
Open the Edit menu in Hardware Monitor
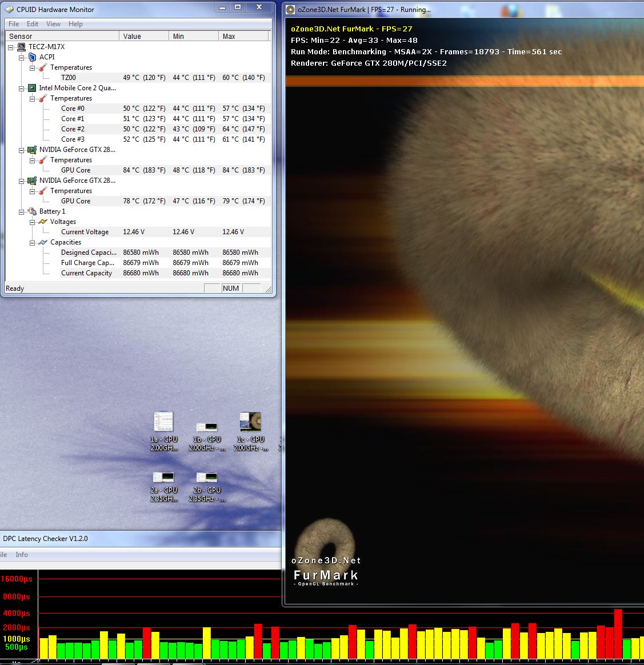point(32,24)
